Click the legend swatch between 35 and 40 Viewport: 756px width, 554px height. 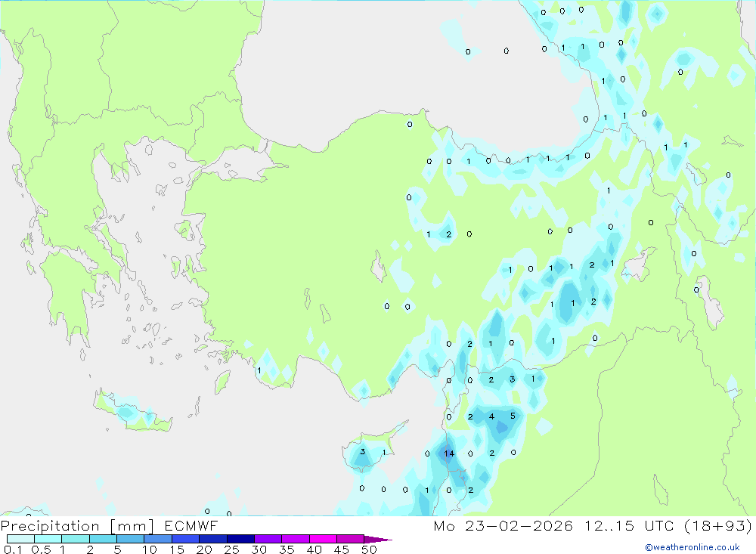(295, 539)
